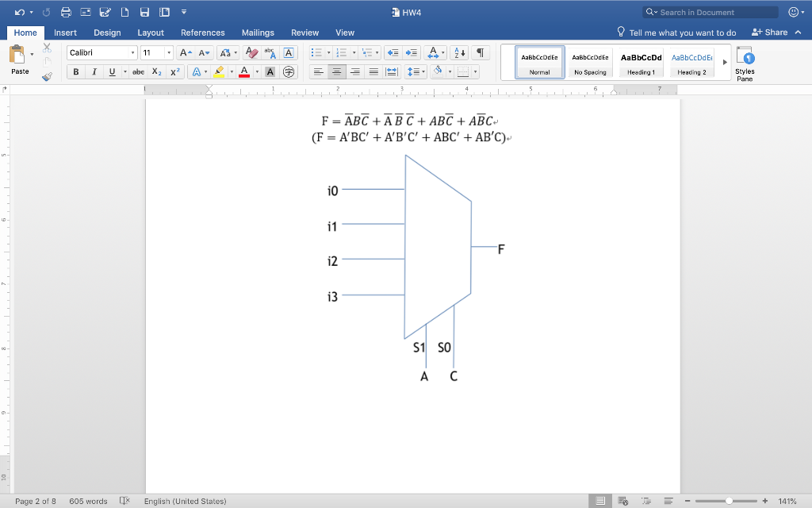Expand the highlight color options

(232, 71)
